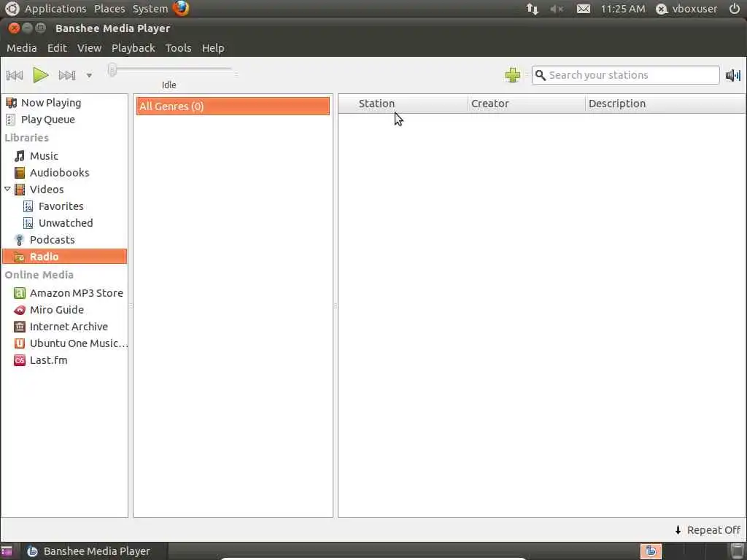Sort by the Station column header
The width and height of the screenshot is (747, 560).
tap(376, 104)
